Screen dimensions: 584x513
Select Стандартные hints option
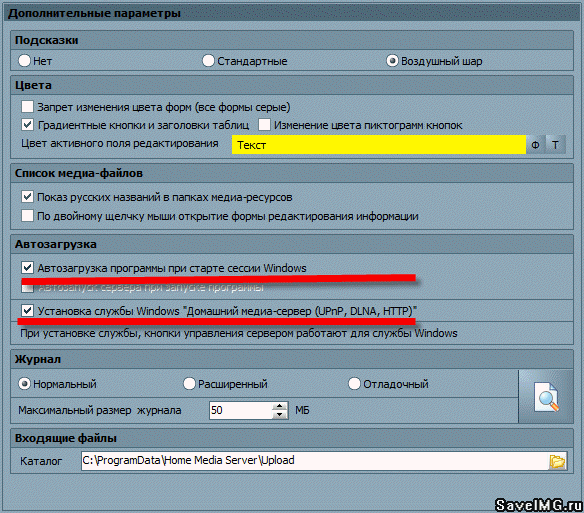[x=208, y=60]
